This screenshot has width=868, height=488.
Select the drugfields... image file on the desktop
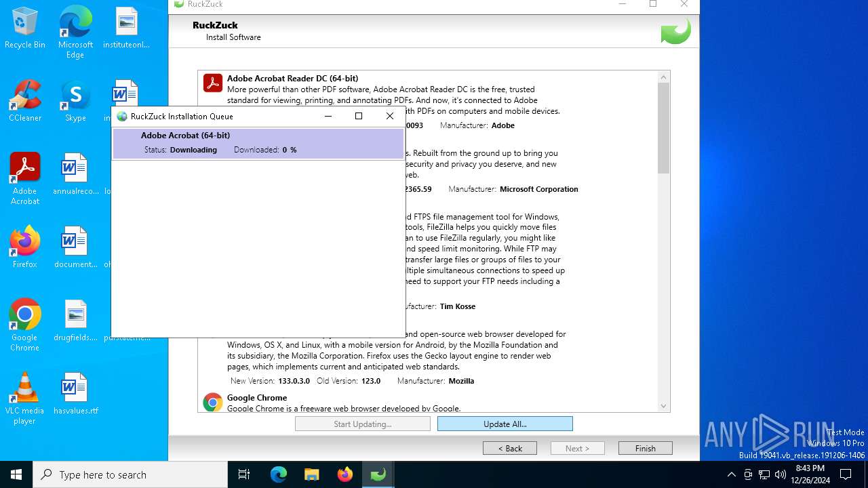pyautogui.click(x=75, y=321)
